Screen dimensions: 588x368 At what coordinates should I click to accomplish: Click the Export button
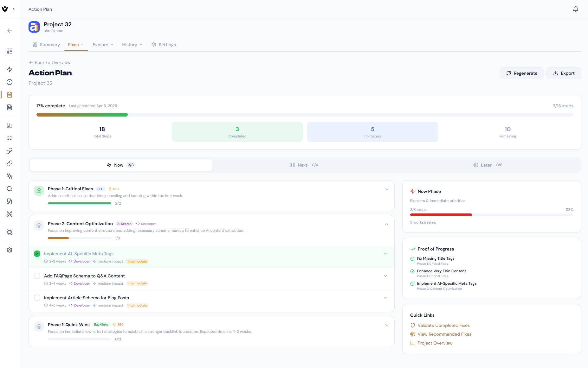564,73
